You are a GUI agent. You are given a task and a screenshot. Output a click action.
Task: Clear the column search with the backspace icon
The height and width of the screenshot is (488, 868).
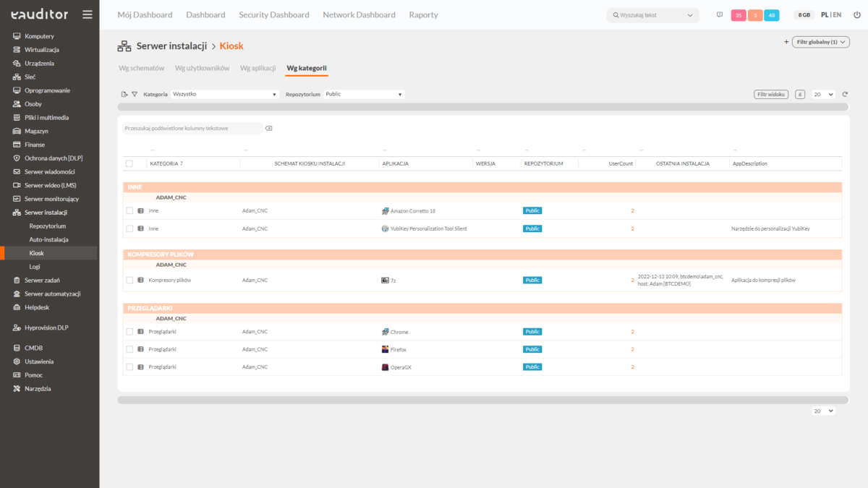[268, 128]
